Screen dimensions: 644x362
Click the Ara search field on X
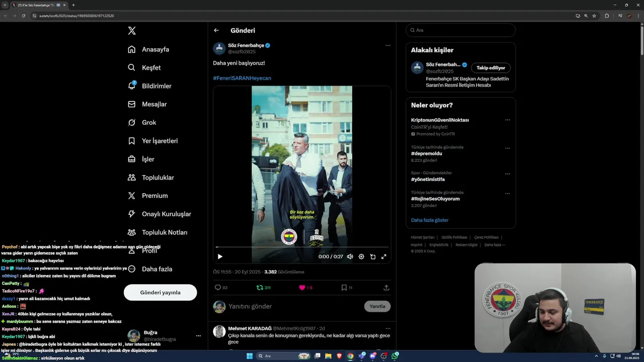(x=461, y=30)
